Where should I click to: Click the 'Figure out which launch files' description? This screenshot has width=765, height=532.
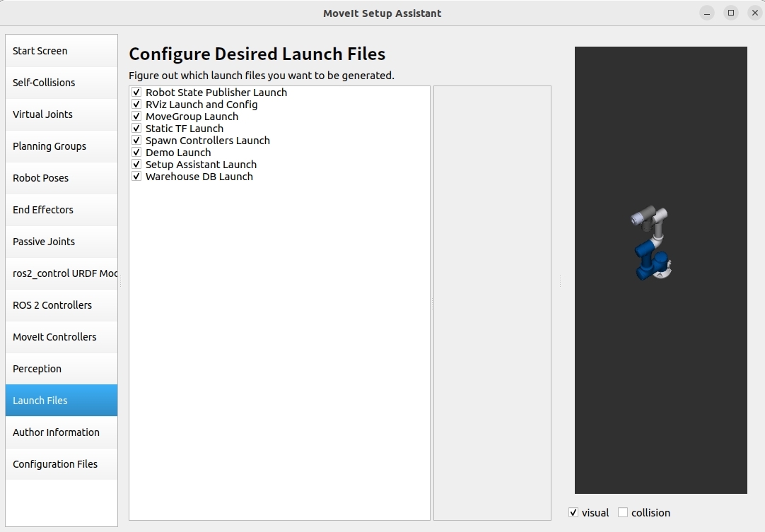(x=262, y=76)
